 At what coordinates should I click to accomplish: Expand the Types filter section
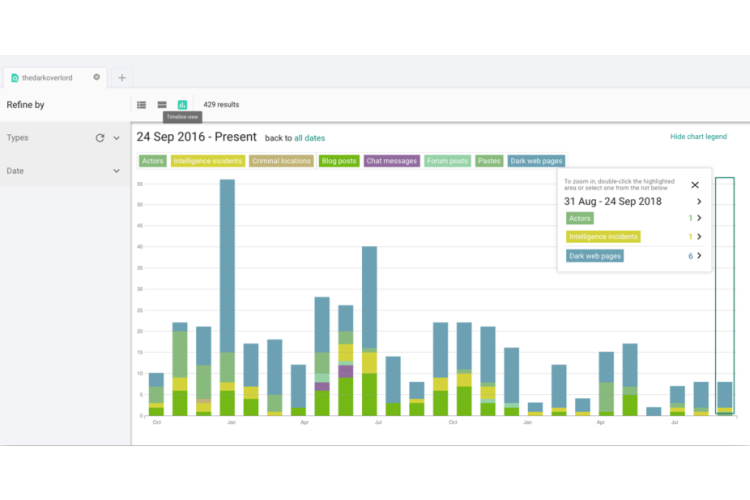pos(116,138)
